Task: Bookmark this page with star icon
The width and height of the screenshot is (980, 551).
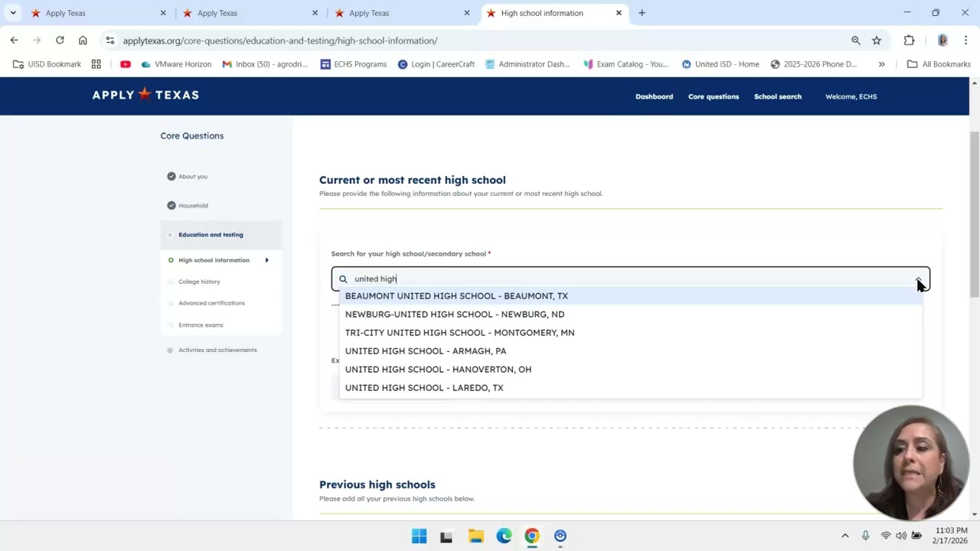Action: [x=877, y=41]
